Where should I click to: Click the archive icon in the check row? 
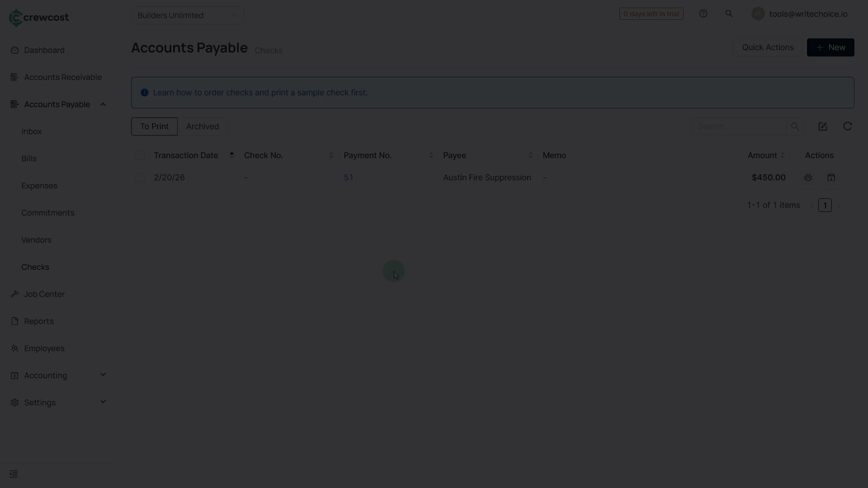(x=831, y=178)
